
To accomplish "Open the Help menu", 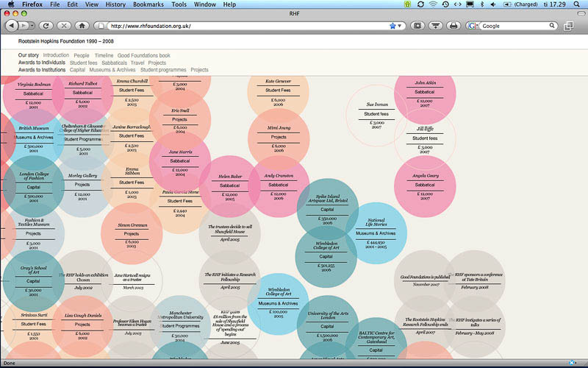I will point(229,4).
